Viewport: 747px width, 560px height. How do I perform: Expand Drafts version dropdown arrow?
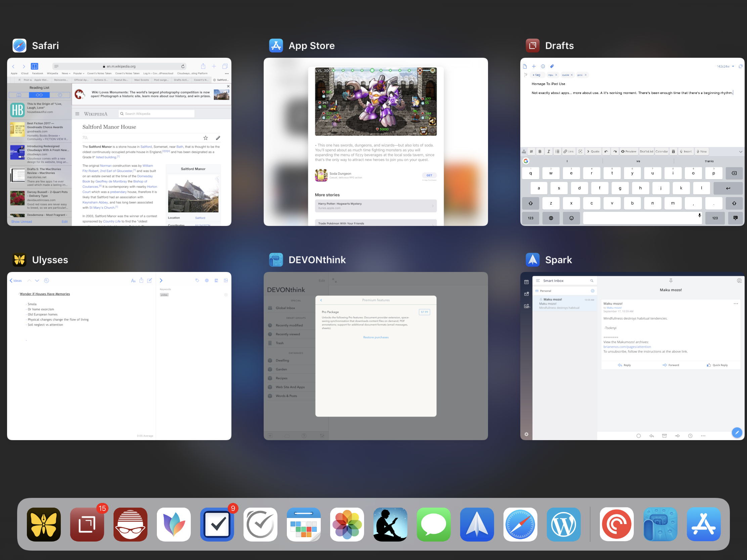(733, 66)
